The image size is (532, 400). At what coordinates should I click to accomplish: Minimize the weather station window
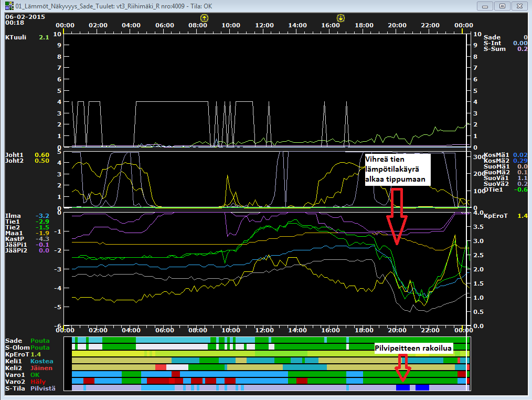point(485,6)
